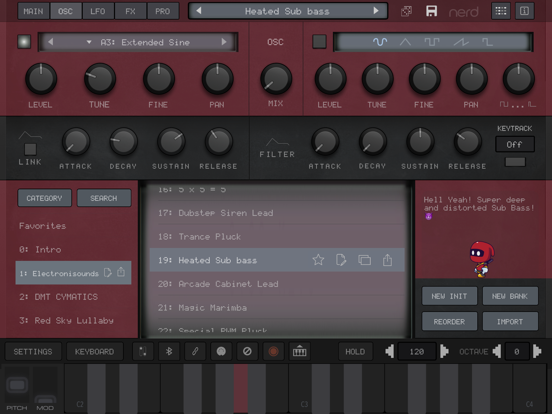Duplicate Heated Sub bass with the copy icon
Viewport: 552px width, 414px height.
364,260
